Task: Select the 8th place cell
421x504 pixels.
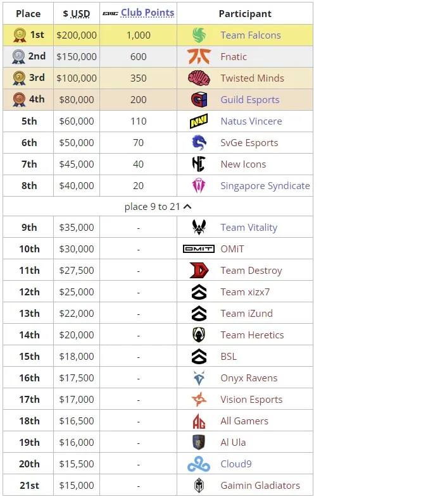Action: tap(28, 186)
